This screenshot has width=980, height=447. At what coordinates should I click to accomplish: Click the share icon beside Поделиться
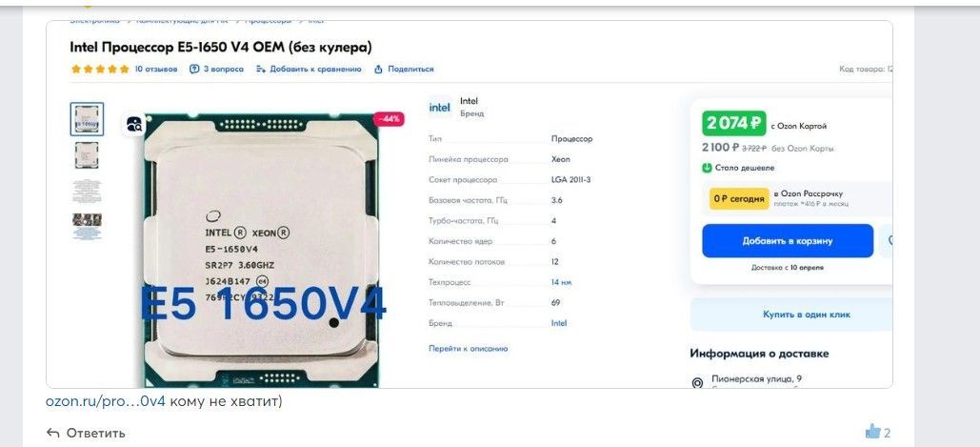tap(378, 70)
